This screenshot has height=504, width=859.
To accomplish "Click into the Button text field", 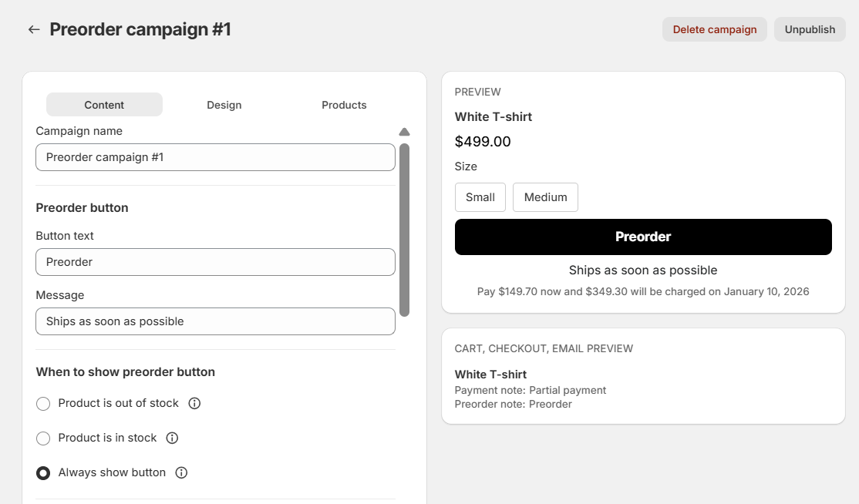I will [215, 262].
